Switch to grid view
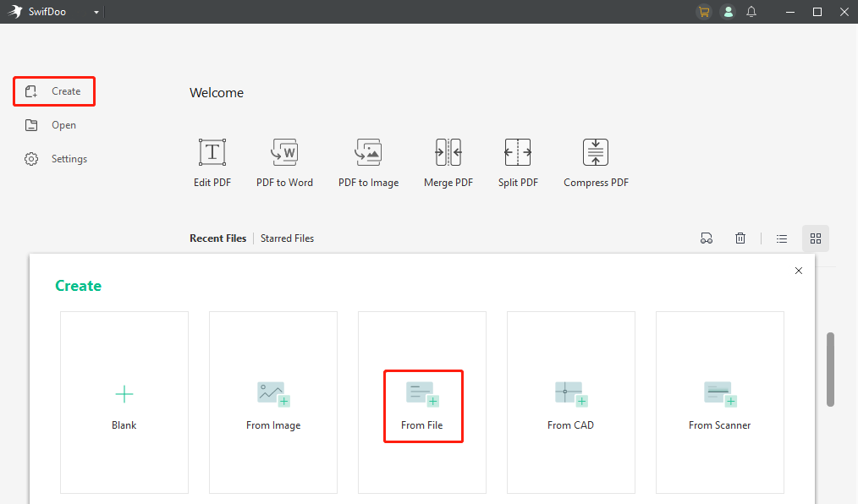Screen dimensions: 858x504 coord(816,238)
